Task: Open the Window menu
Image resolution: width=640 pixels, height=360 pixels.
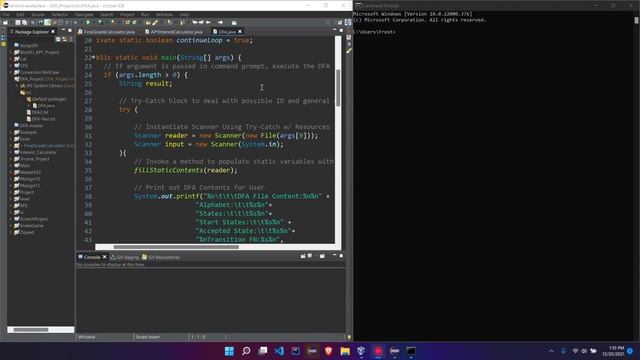Action: [164, 15]
